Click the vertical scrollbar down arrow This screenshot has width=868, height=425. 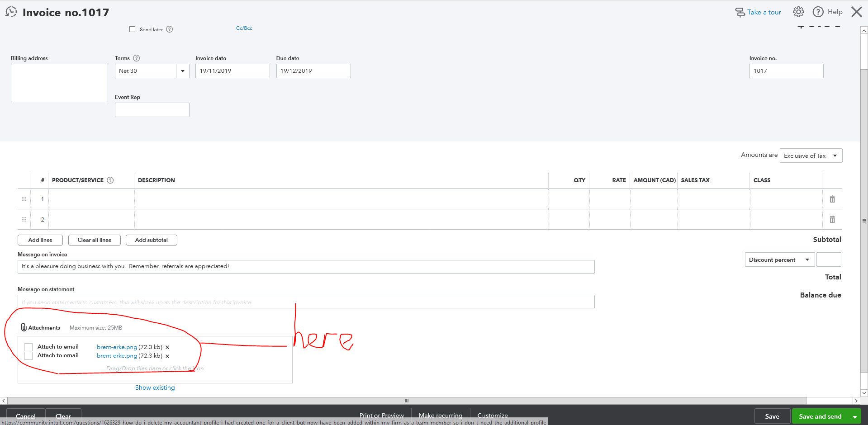point(864,393)
